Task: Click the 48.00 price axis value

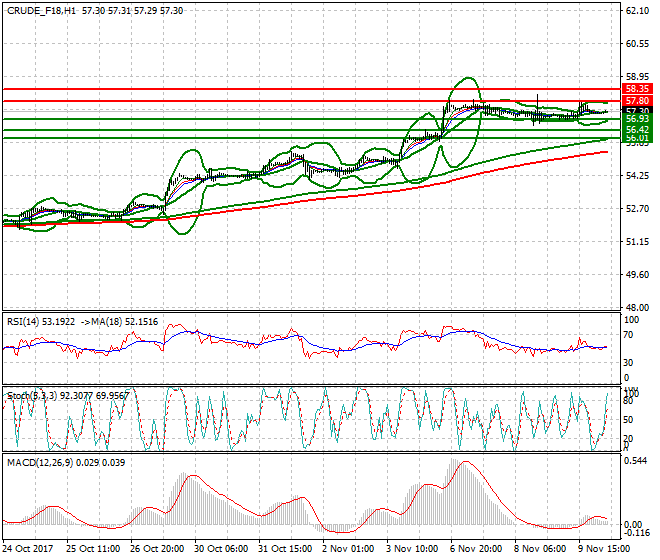Action: [x=637, y=307]
